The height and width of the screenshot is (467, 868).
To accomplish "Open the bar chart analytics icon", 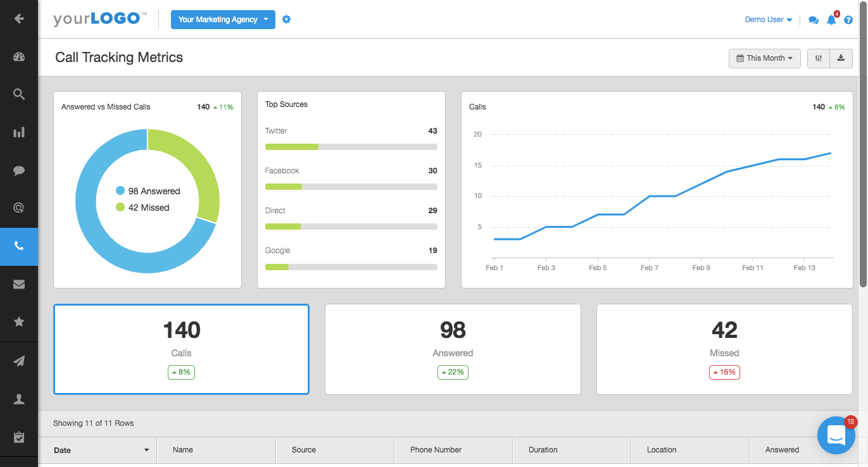I will point(19,132).
